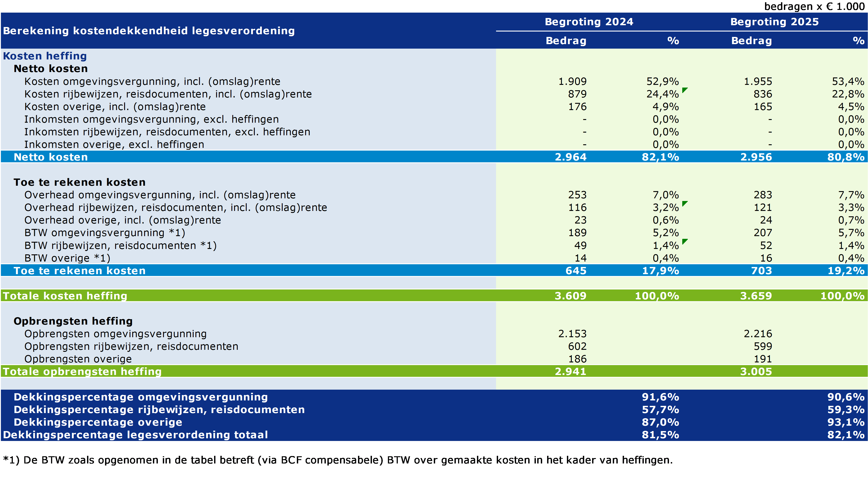Select 'Overhead omgevingsvergunning, incl. (omslag)rente' label

click(160, 195)
